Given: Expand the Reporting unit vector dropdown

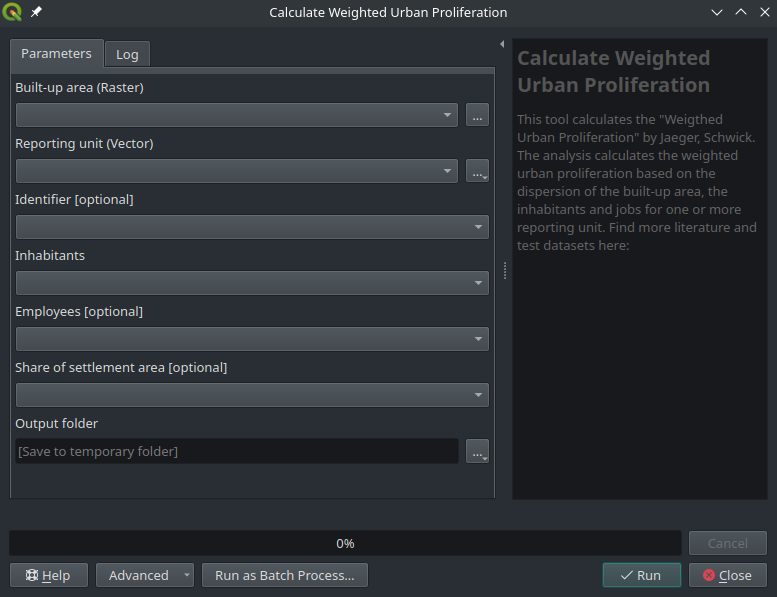Looking at the screenshot, I should pyautogui.click(x=237, y=171).
